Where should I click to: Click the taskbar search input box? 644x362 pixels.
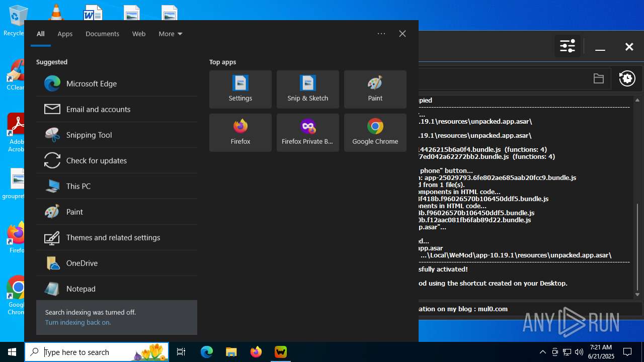coord(98,352)
